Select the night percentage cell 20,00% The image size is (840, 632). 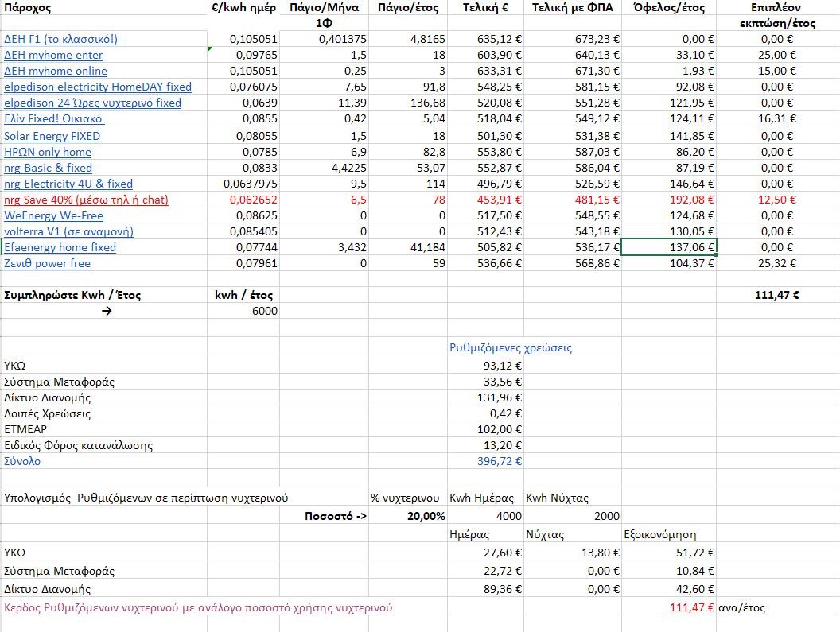408,516
